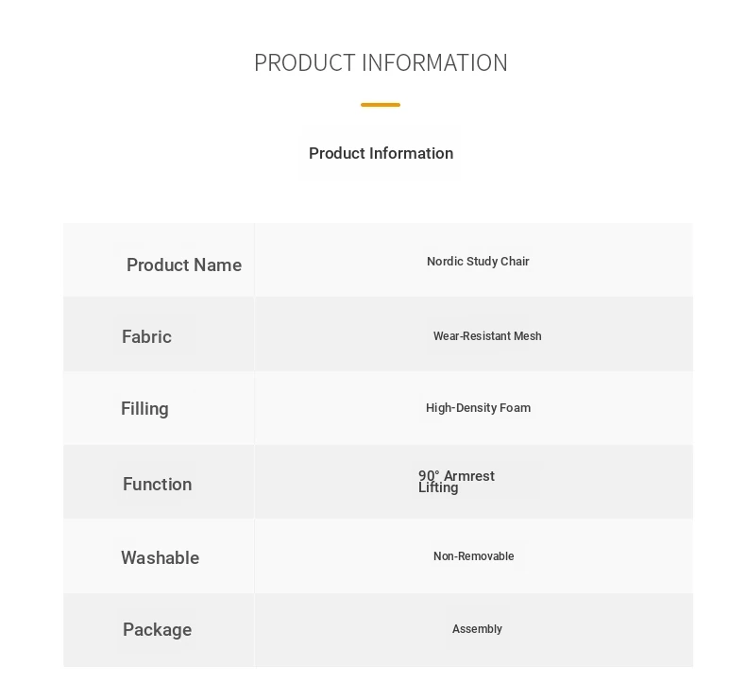Screen dimensions: 746x700
Task: Click the Function row label
Action: [158, 484]
